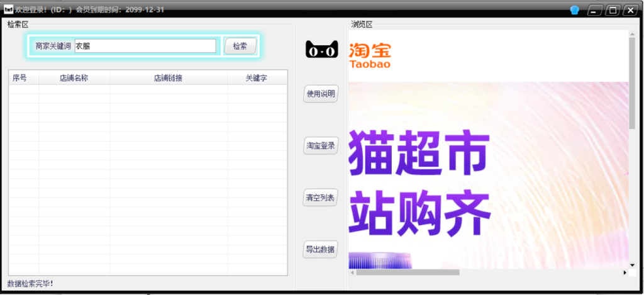Open 使用说明 usage instructions
Screen dimensions: 644x295
click(x=321, y=94)
